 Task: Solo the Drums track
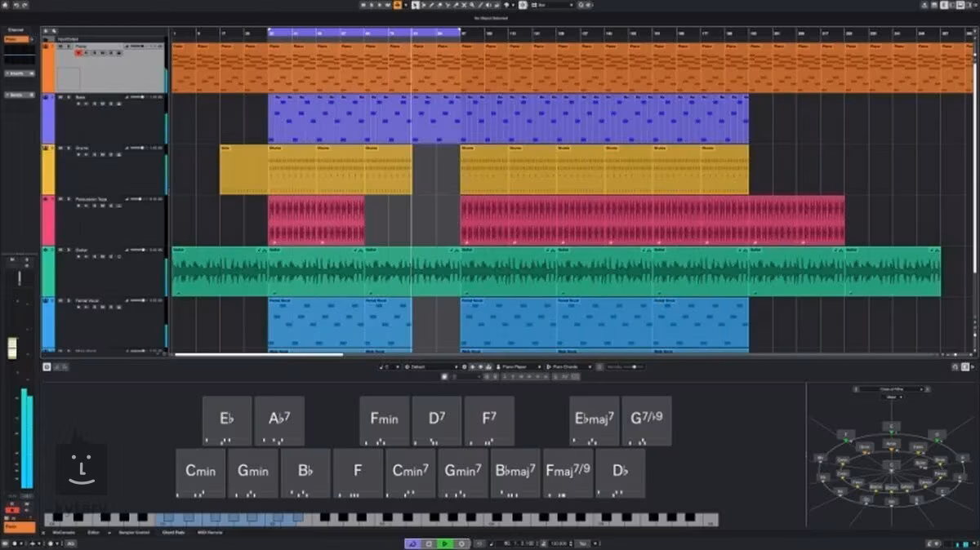point(69,148)
